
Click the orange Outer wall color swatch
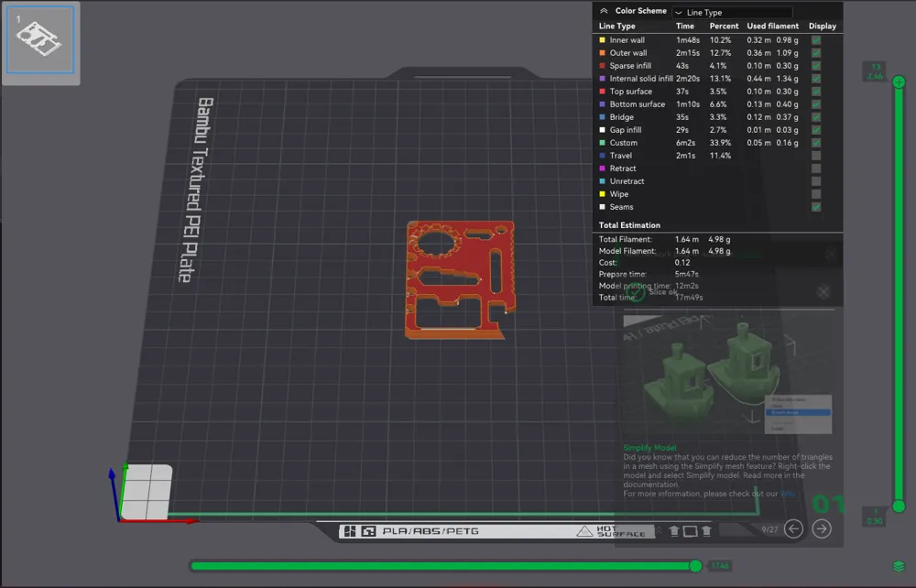click(x=603, y=53)
